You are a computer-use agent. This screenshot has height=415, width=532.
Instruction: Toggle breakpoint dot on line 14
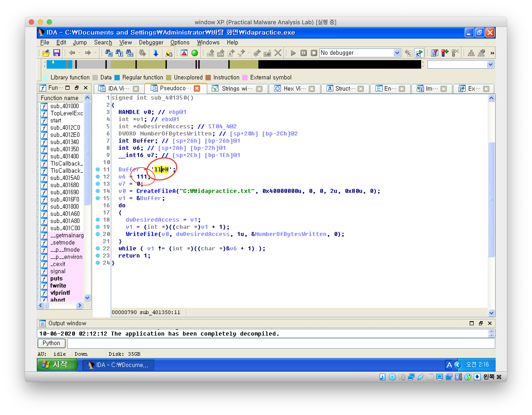[x=98, y=191]
